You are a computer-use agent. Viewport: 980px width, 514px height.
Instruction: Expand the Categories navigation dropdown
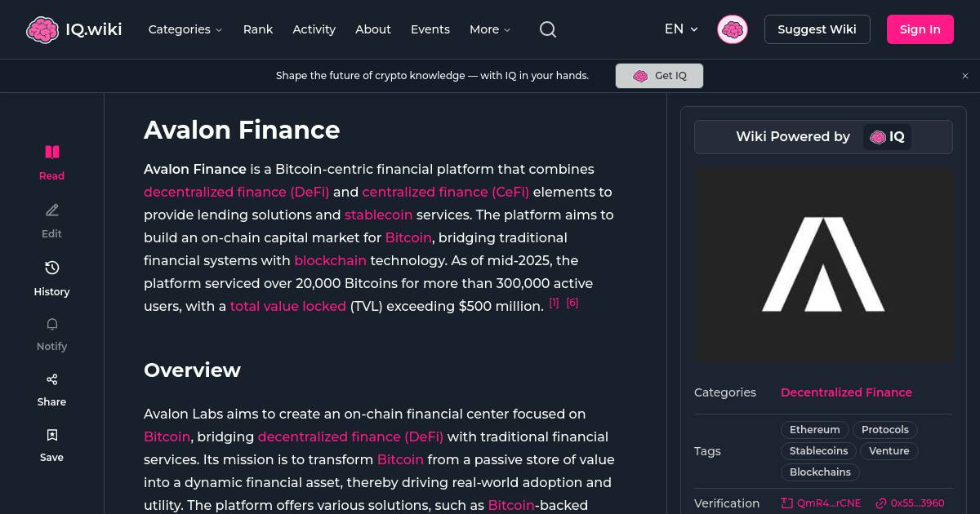pyautogui.click(x=185, y=29)
